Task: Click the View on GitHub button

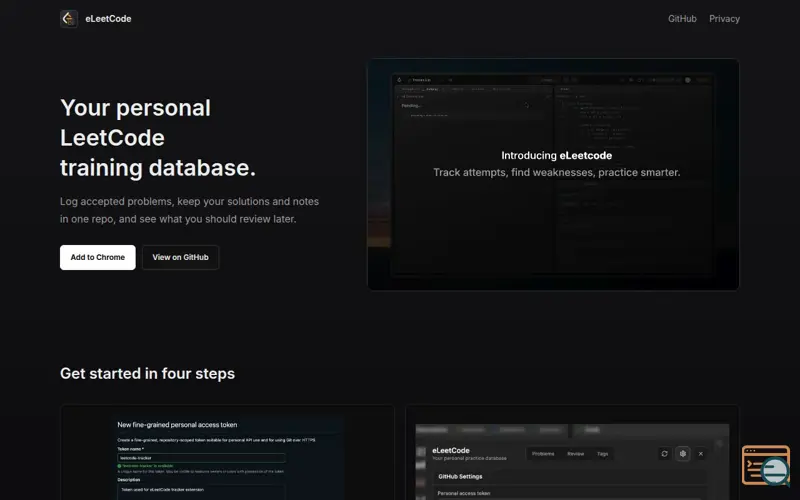Action: 181,257
